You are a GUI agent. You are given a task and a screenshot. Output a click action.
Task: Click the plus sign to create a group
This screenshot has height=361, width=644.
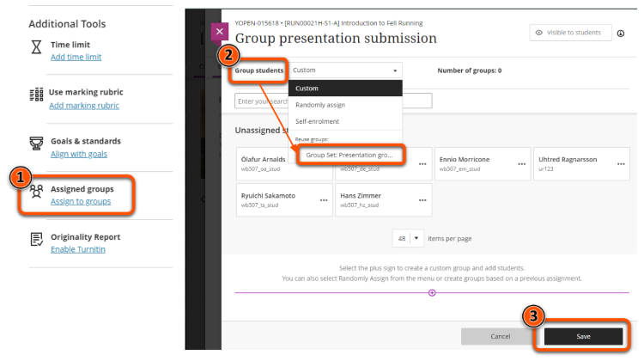click(432, 293)
